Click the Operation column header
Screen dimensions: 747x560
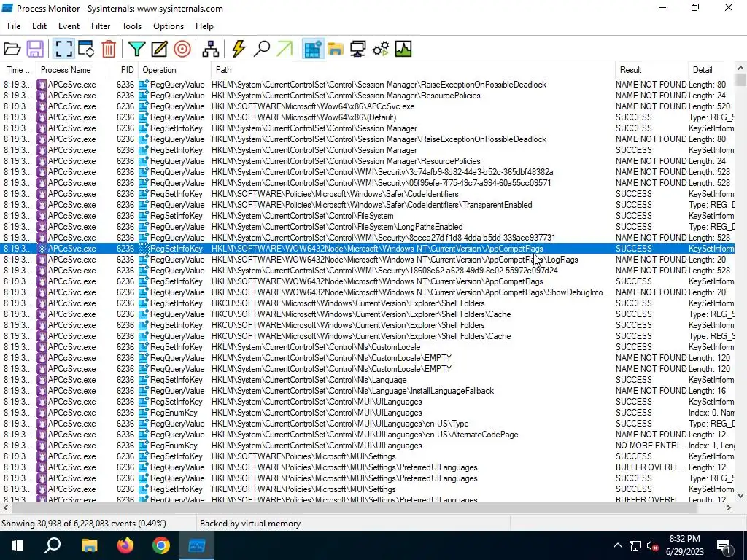(175, 70)
